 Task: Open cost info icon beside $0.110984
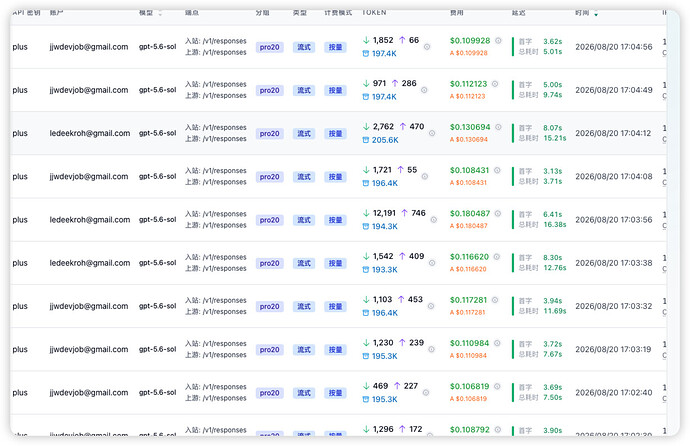click(x=497, y=343)
